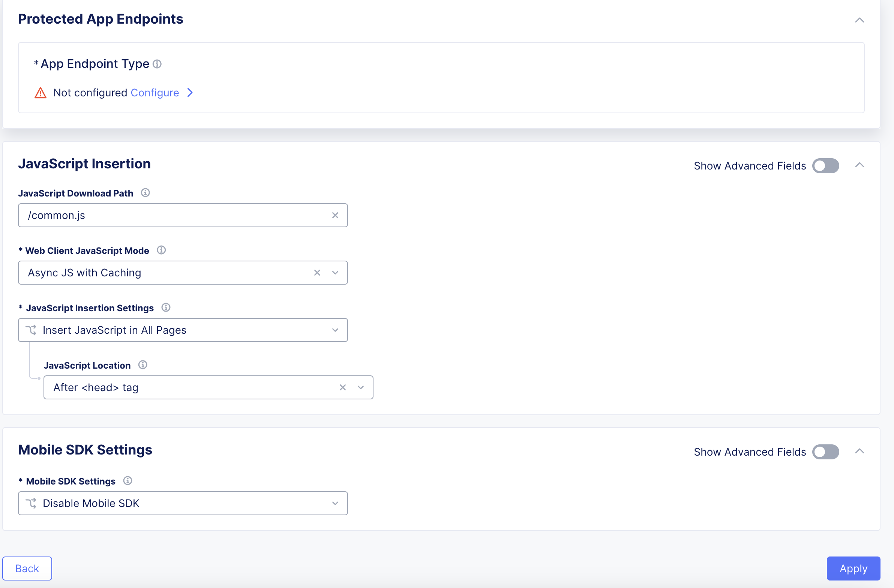Click the Configure link
This screenshot has width=894, height=588.
(x=154, y=92)
